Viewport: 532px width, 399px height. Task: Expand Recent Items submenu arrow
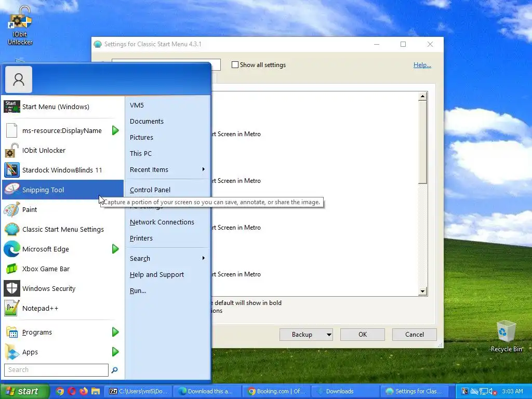(x=203, y=169)
